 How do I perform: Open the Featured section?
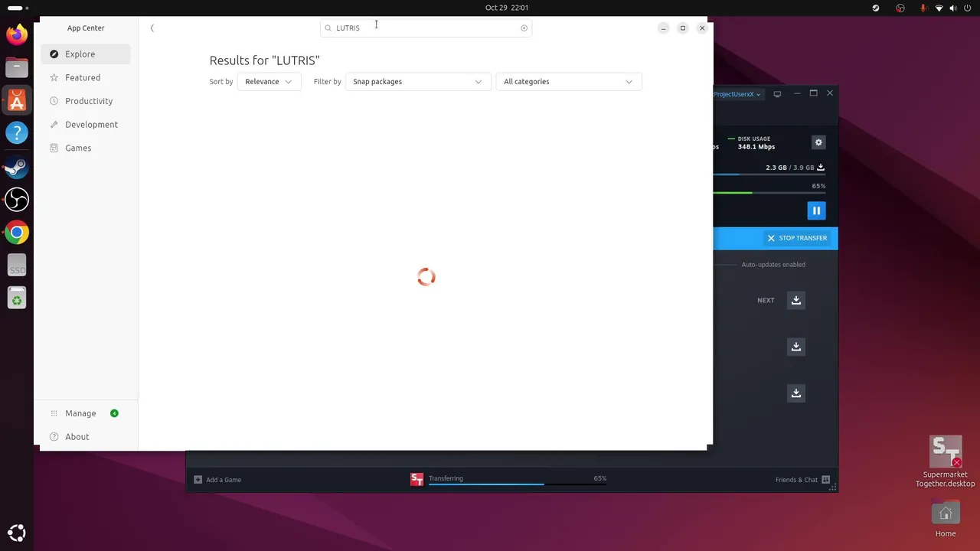(x=86, y=78)
